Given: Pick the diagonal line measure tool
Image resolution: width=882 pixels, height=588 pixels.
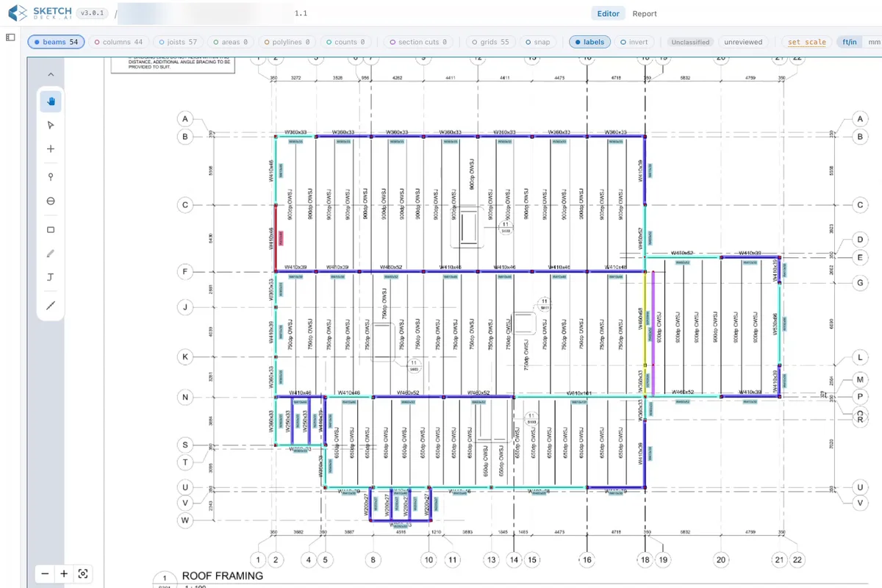Looking at the screenshot, I should click(51, 305).
